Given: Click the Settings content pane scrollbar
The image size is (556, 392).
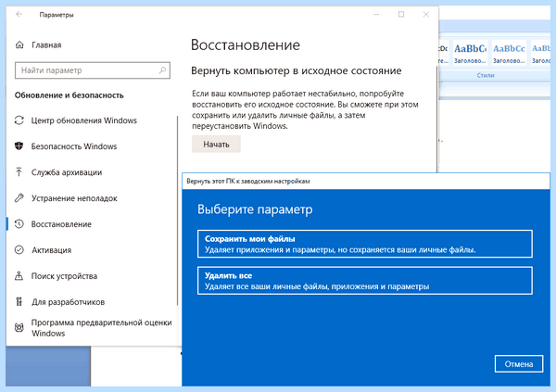Looking at the screenshot, I should pos(436,120).
